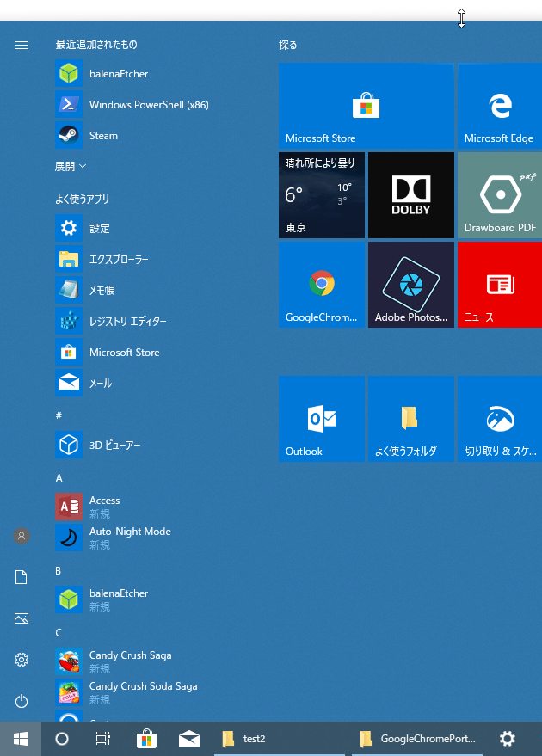Screen dimensions: 542x756
Task: Open Settings gear in the left sidebar
Action: click(22, 660)
